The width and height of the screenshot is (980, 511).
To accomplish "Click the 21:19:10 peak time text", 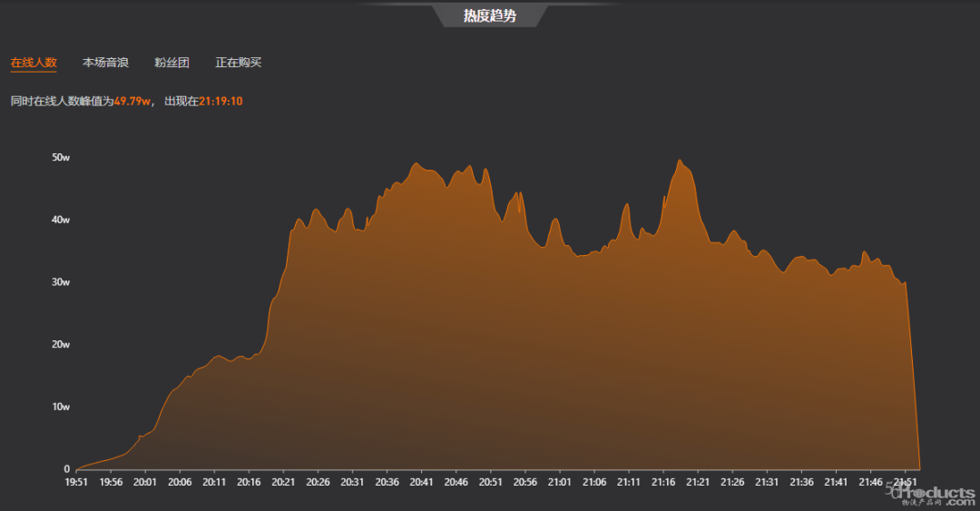I will [220, 101].
